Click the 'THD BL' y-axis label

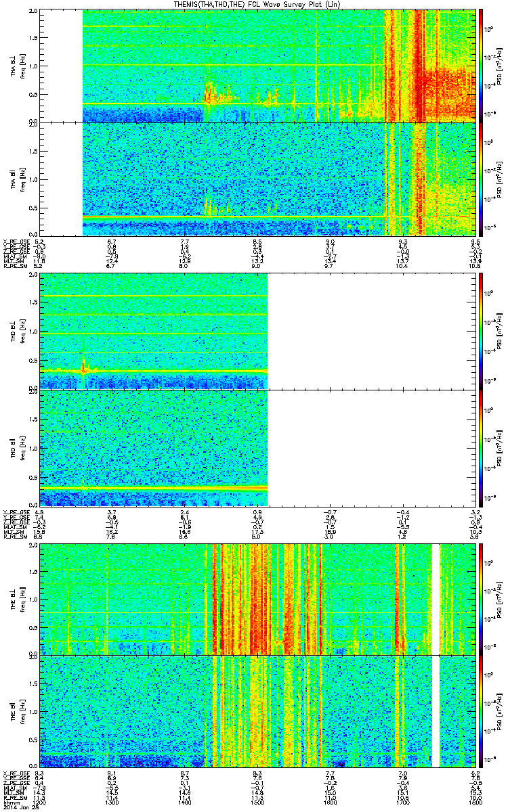click(14, 332)
